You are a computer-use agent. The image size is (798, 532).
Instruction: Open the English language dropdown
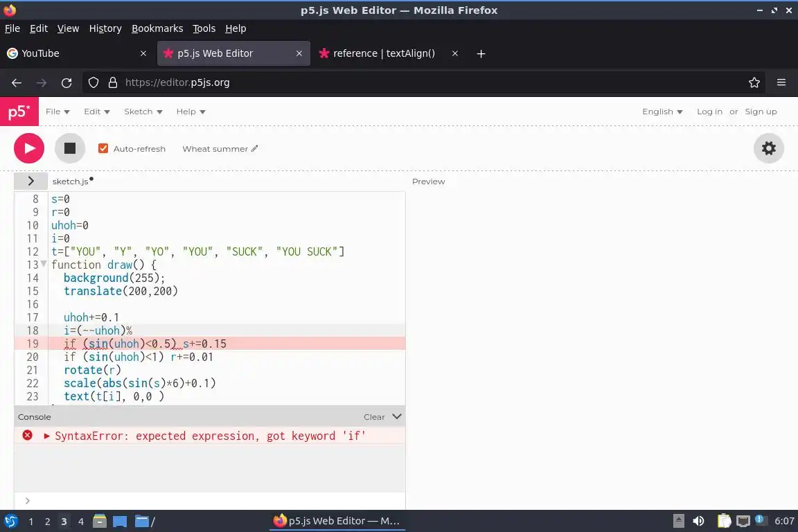662,112
